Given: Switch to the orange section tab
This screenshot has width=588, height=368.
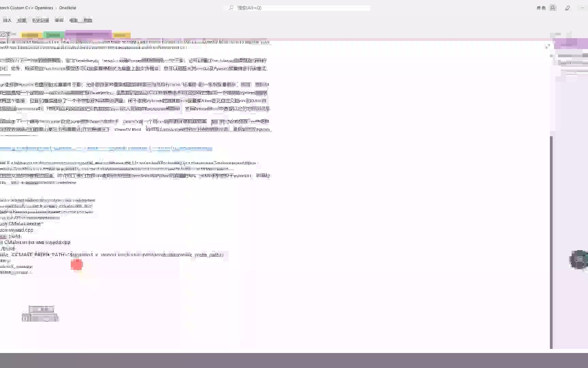Looking at the screenshot, I should (121, 35).
